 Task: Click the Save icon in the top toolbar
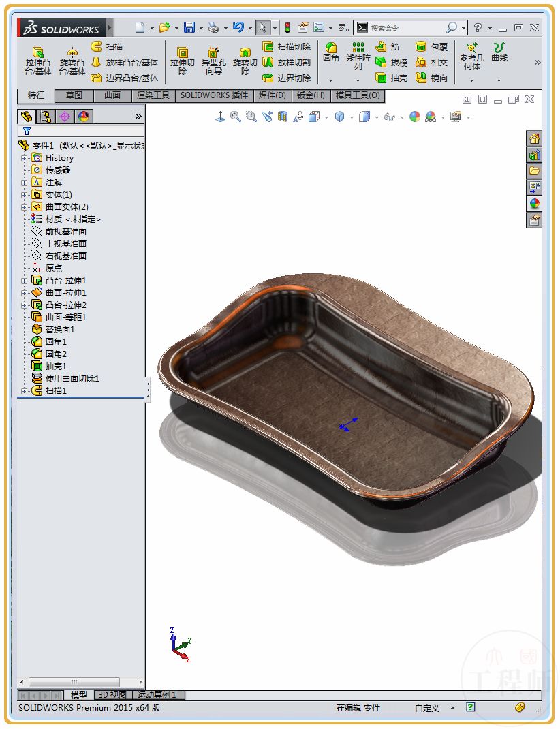point(189,27)
